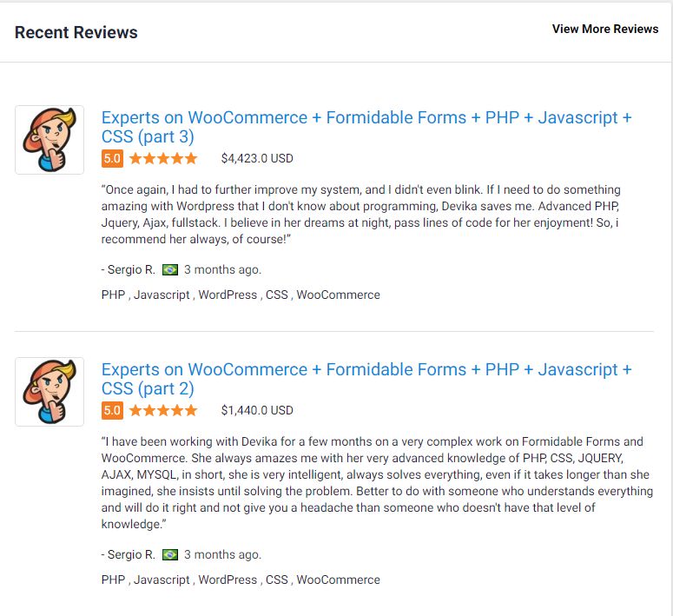This screenshot has height=616, width=673.
Task: Click the $1,440.0 USD project amount
Action: 257,410
